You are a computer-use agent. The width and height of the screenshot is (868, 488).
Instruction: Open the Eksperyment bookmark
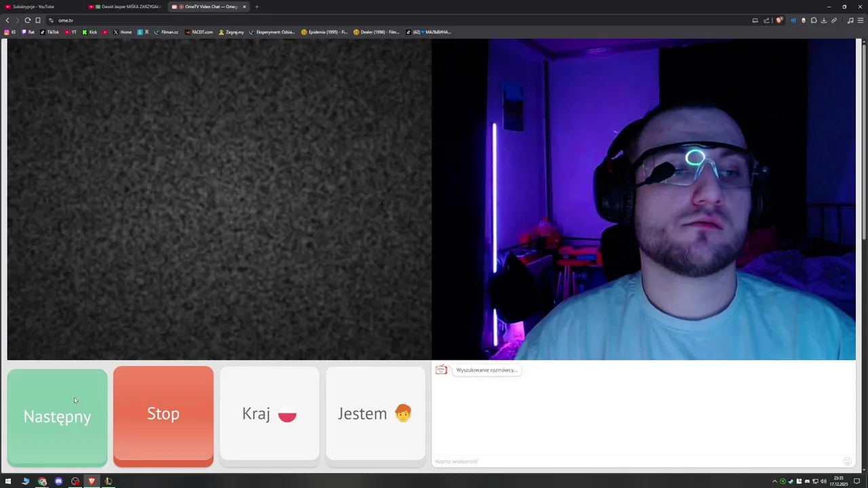273,32
